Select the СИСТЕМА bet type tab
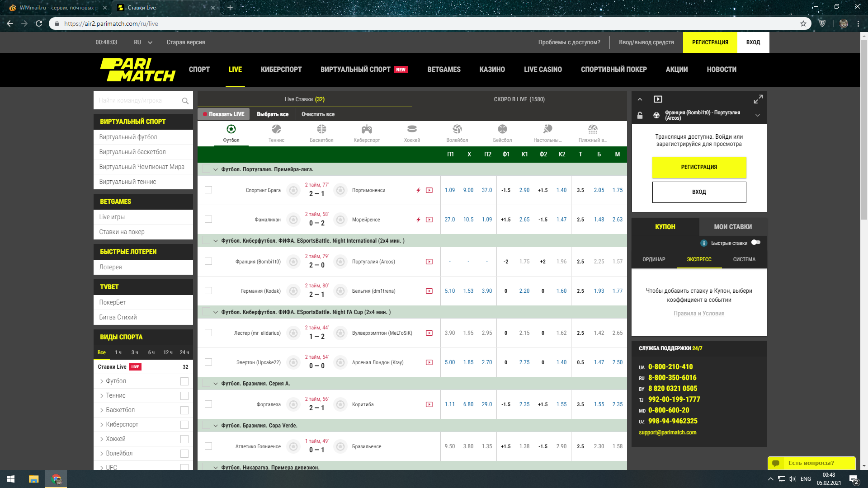This screenshot has width=868, height=488. tap(744, 259)
